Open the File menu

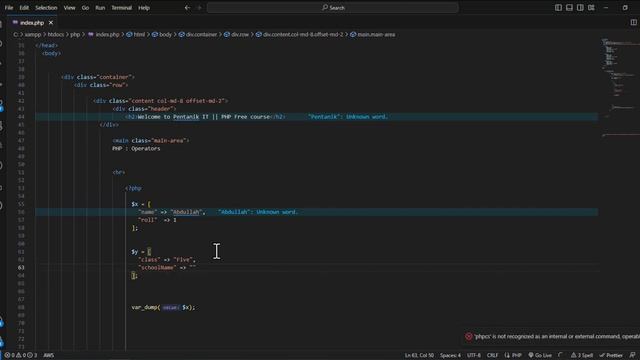point(9,7)
